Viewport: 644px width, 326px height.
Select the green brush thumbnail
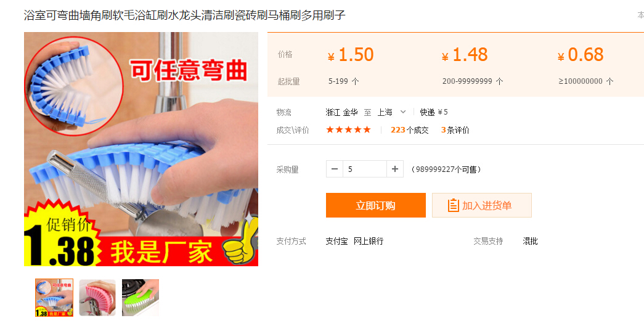pos(141,298)
